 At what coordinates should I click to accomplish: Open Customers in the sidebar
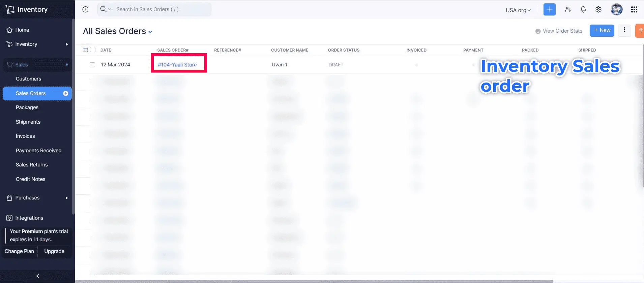[x=28, y=79]
